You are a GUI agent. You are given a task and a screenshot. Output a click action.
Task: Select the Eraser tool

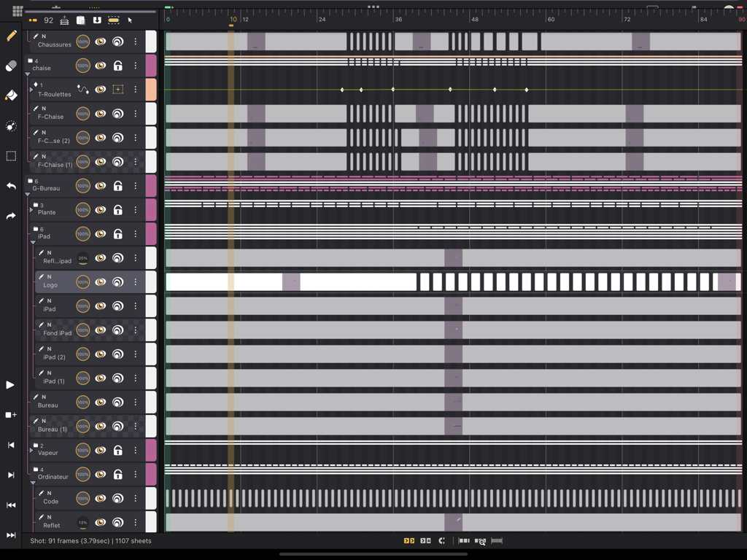click(11, 66)
